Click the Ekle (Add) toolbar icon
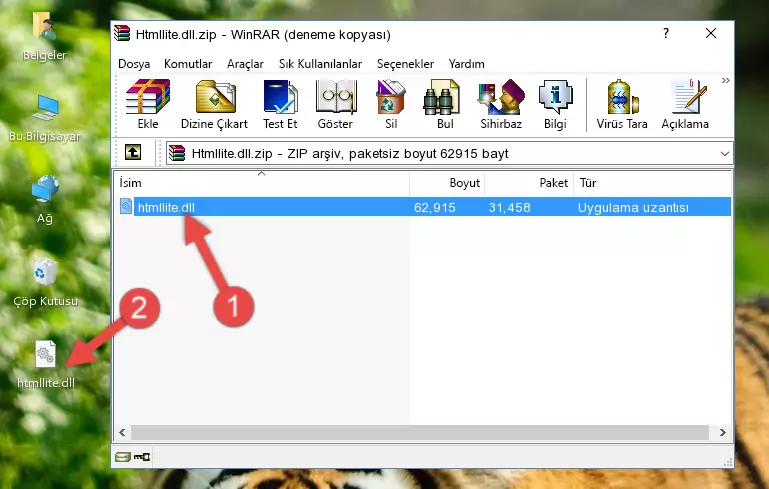This screenshot has width=769, height=489. coord(148,104)
